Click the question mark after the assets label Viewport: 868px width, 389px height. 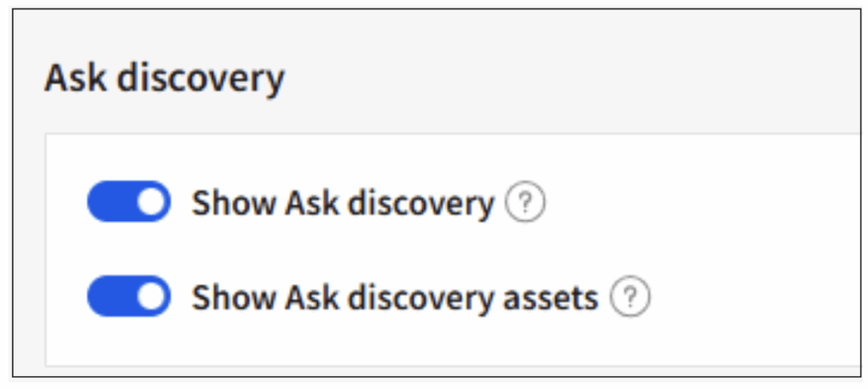point(630,297)
